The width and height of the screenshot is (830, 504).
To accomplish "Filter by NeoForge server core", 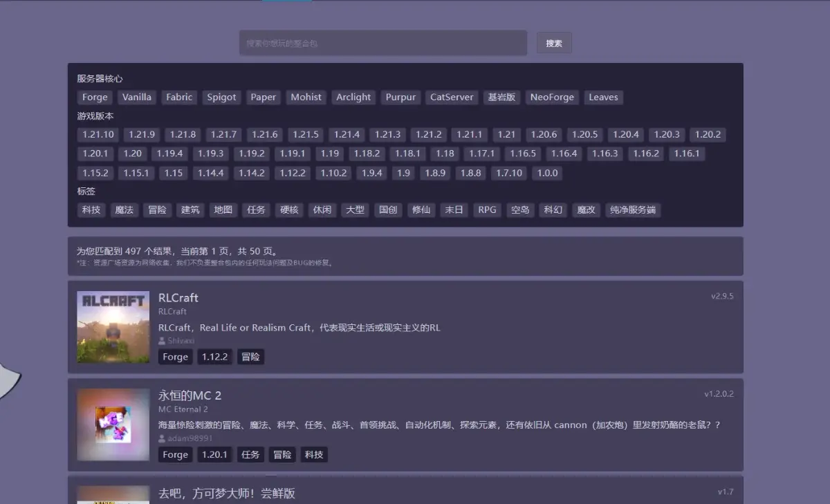I will pos(552,97).
